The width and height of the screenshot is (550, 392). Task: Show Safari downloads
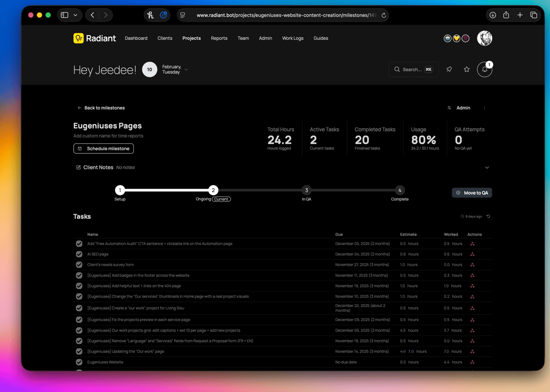pyautogui.click(x=493, y=15)
